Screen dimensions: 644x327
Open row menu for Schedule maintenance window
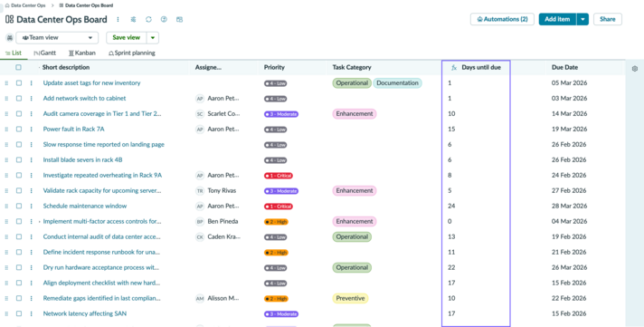(x=32, y=206)
